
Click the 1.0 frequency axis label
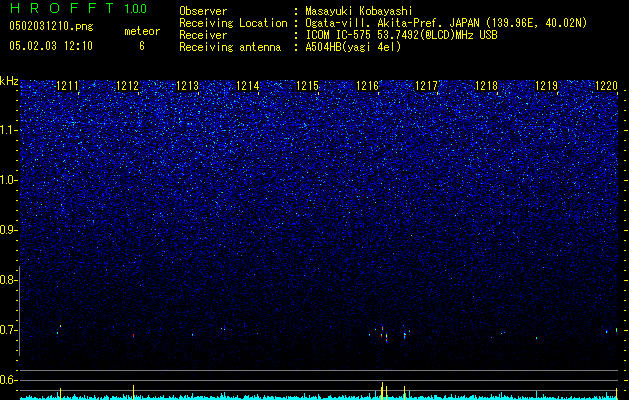pyautogui.click(x=9, y=180)
